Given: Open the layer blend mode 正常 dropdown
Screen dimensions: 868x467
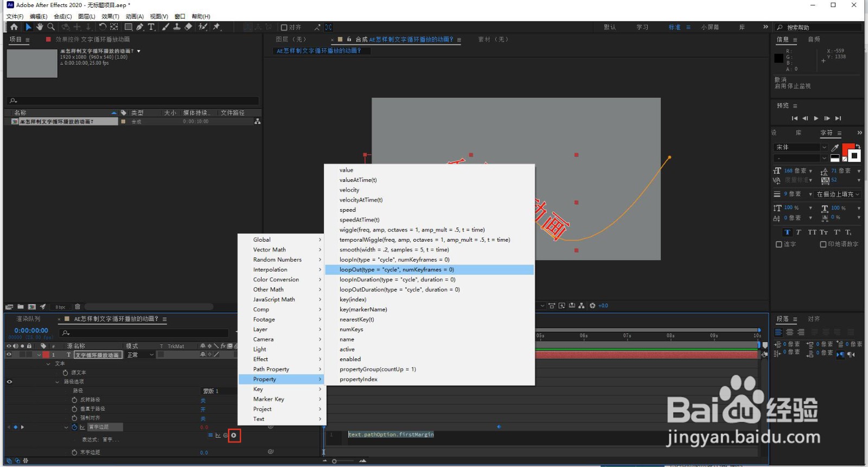Looking at the screenshot, I should click(141, 355).
